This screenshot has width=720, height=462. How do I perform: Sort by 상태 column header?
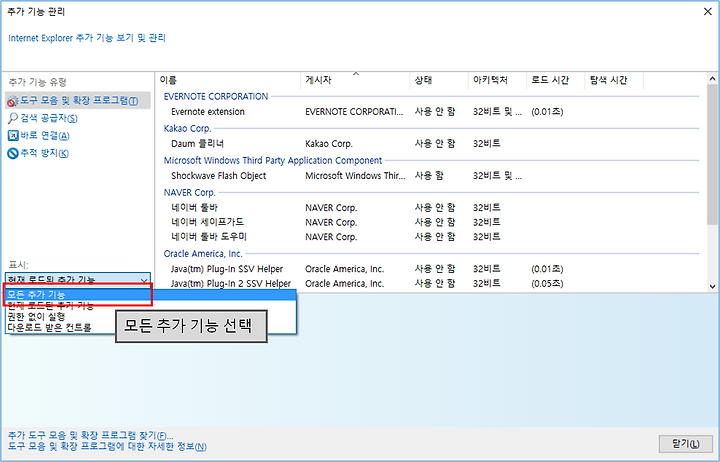tap(439, 80)
